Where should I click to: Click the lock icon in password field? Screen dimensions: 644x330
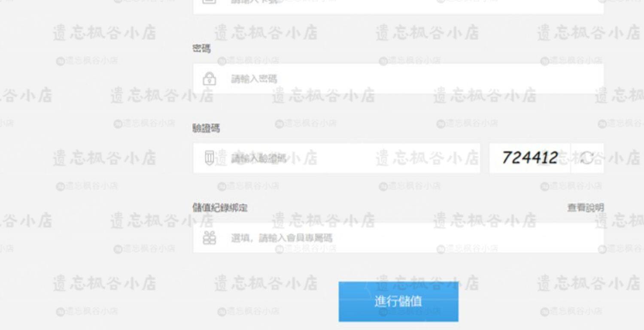point(209,79)
